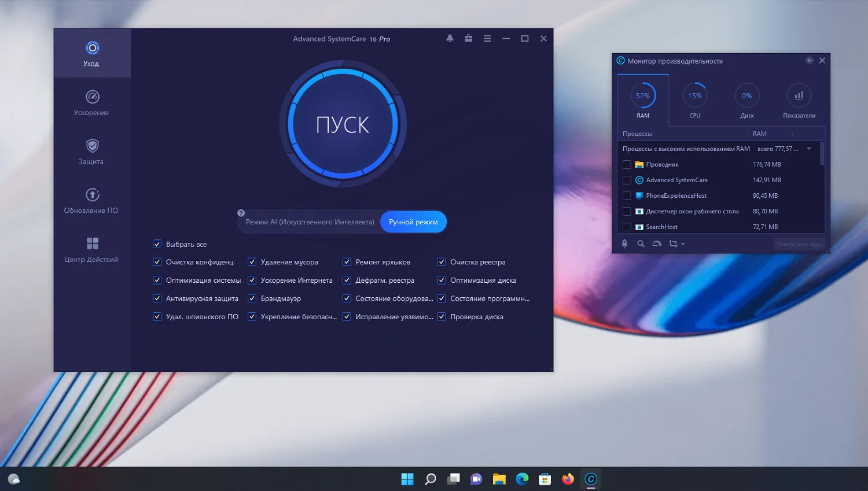
Task: Click the screenshot crop icon in monitor
Action: click(673, 244)
